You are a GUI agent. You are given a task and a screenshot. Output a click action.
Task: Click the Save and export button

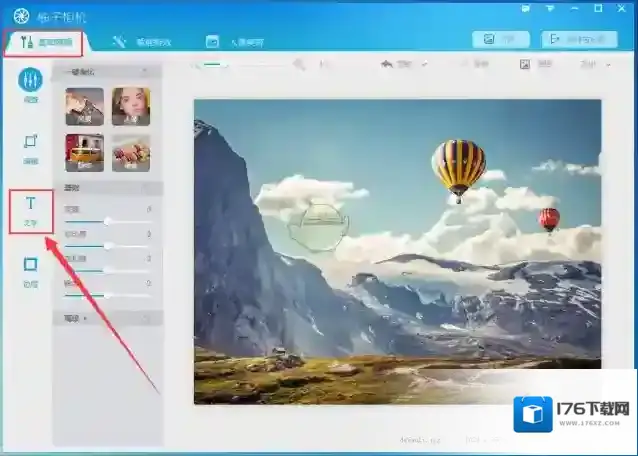pyautogui.click(x=579, y=40)
